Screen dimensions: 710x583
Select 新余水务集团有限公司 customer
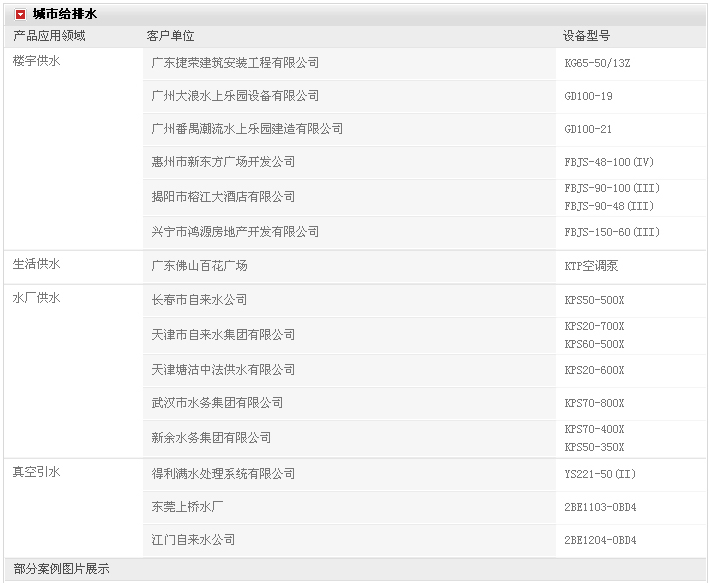pyautogui.click(x=211, y=438)
